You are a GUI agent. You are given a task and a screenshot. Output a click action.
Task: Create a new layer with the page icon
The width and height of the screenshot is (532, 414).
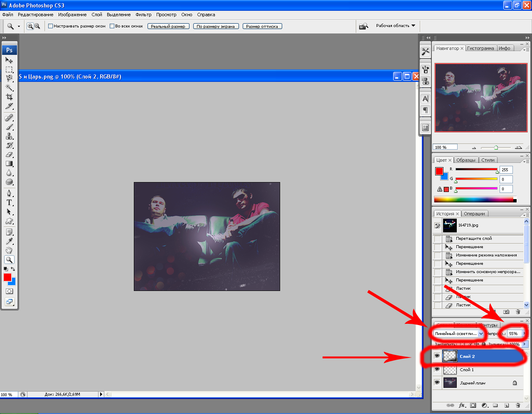click(x=507, y=405)
